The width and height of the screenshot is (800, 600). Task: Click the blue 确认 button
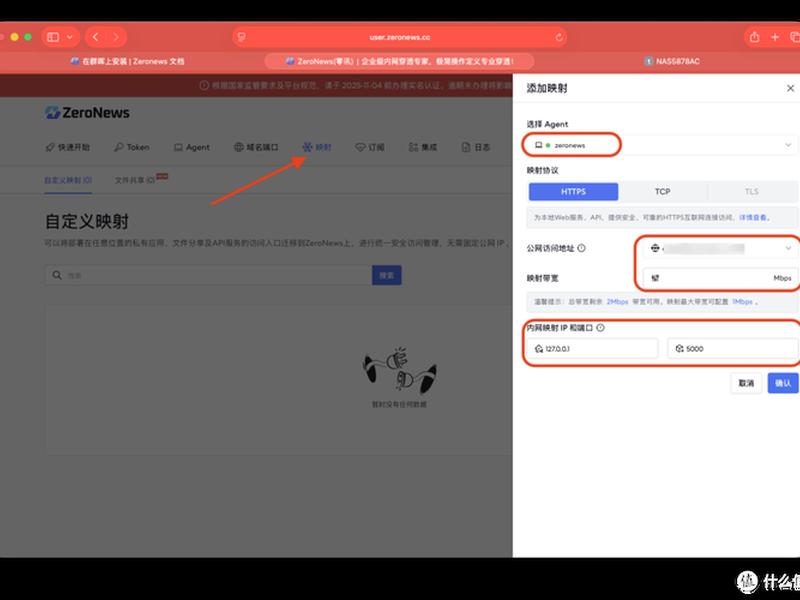(783, 383)
